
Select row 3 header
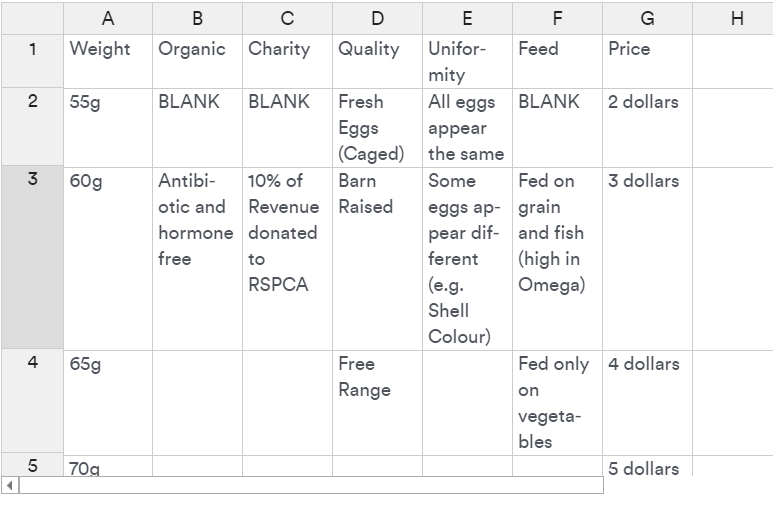click(32, 258)
